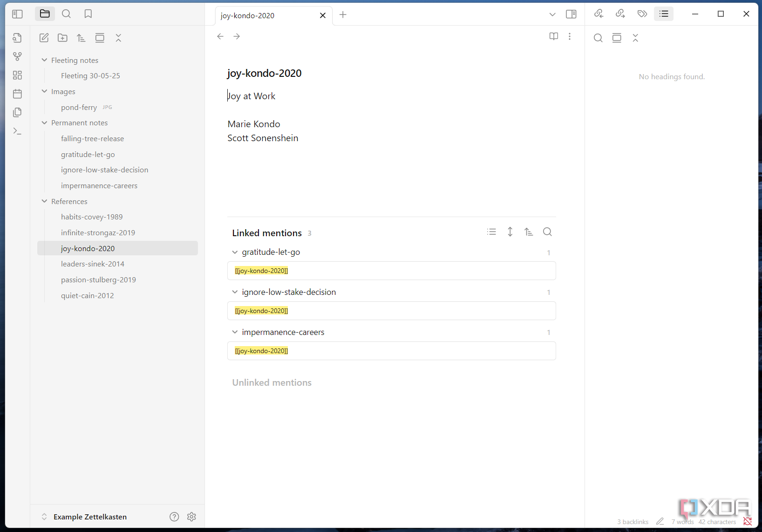Image resolution: width=762 pixels, height=532 pixels.
Task: Open link result under impermanence-careers
Action: (x=392, y=351)
